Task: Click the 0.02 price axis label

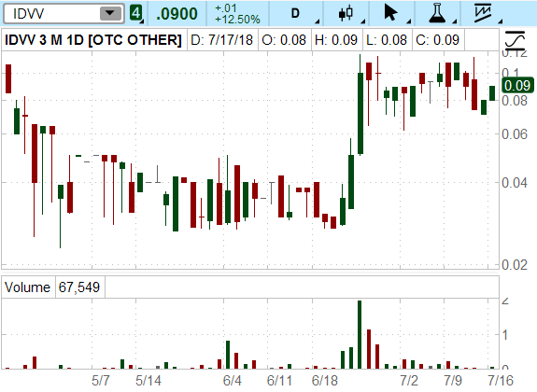Action: pyautogui.click(x=515, y=265)
